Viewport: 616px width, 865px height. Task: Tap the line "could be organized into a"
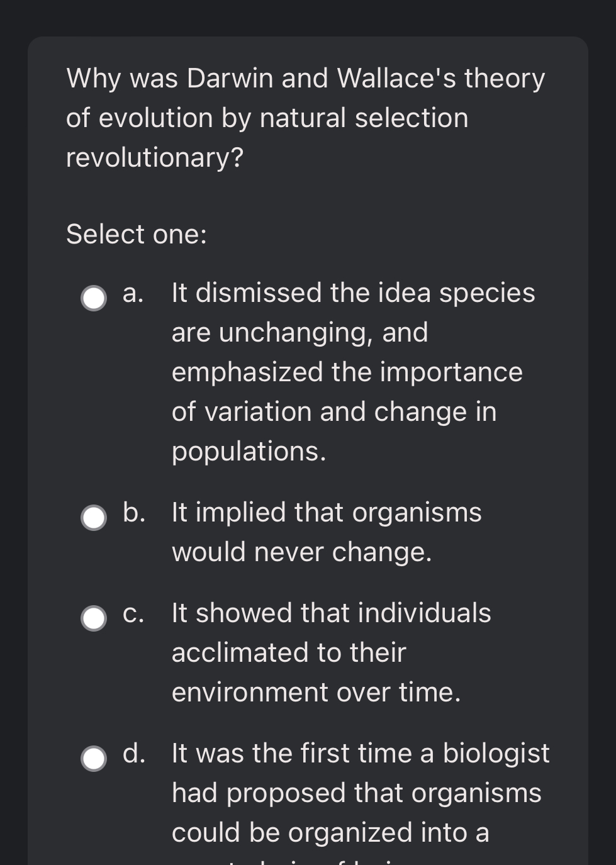pos(330,832)
